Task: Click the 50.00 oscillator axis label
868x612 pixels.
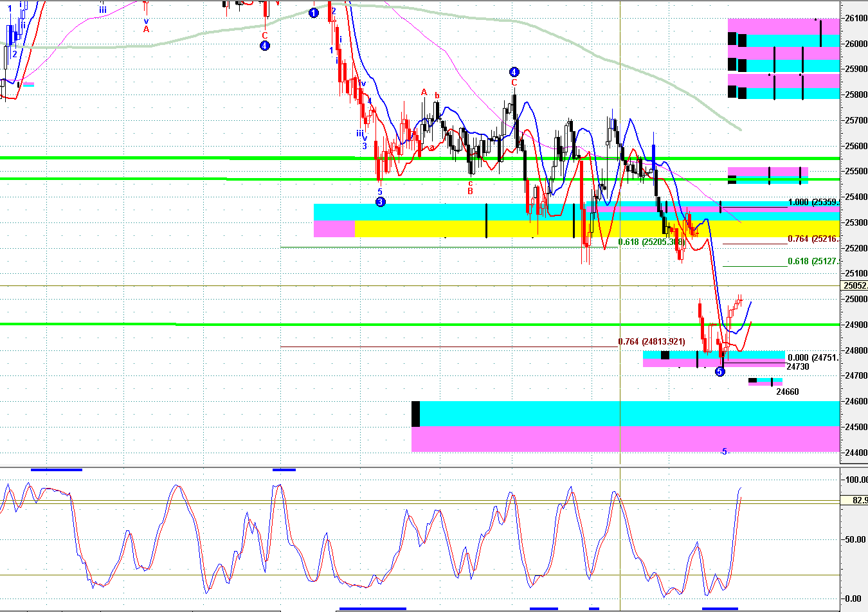Action: pos(856,539)
